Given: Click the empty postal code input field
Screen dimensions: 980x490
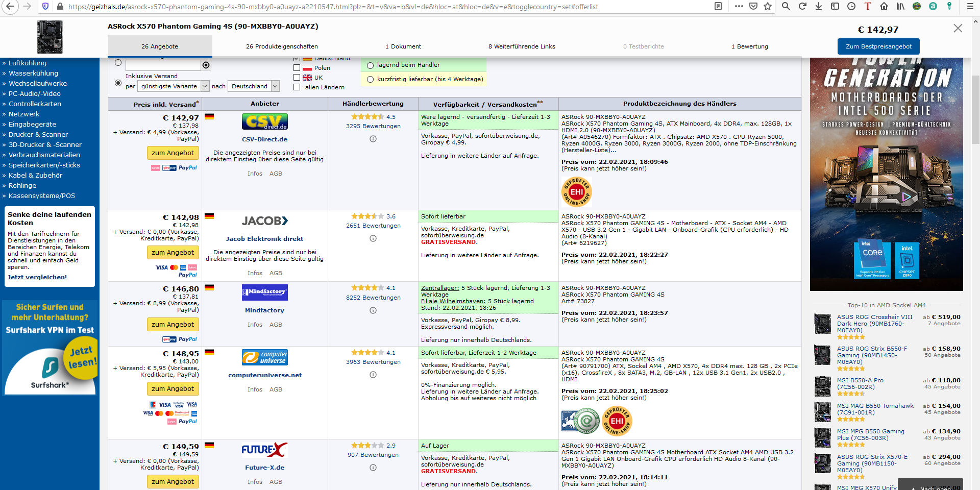Looking at the screenshot, I should pyautogui.click(x=163, y=65).
